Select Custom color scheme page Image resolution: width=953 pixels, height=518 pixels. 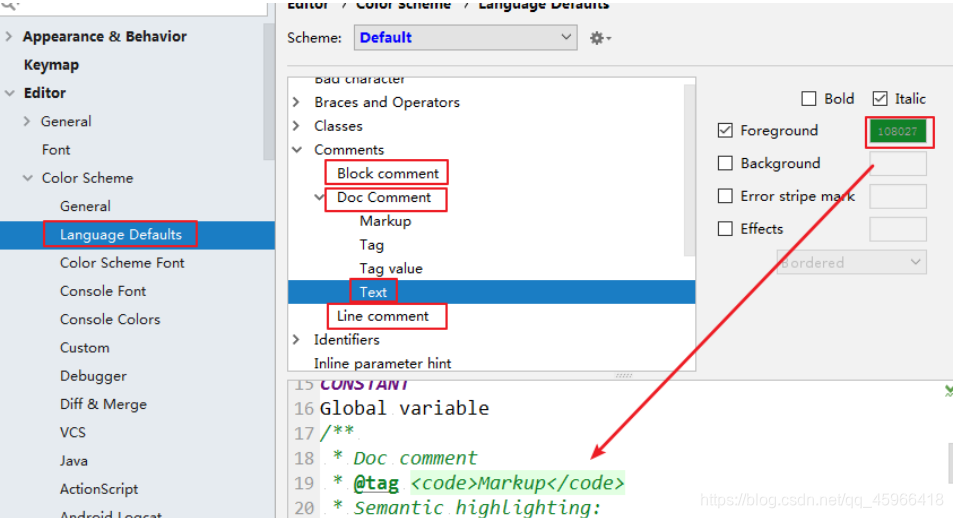pos(84,348)
